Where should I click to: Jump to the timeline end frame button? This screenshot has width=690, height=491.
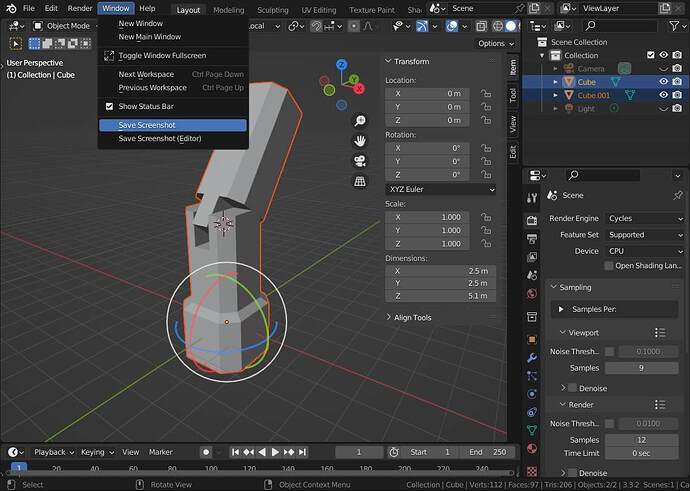coord(302,452)
